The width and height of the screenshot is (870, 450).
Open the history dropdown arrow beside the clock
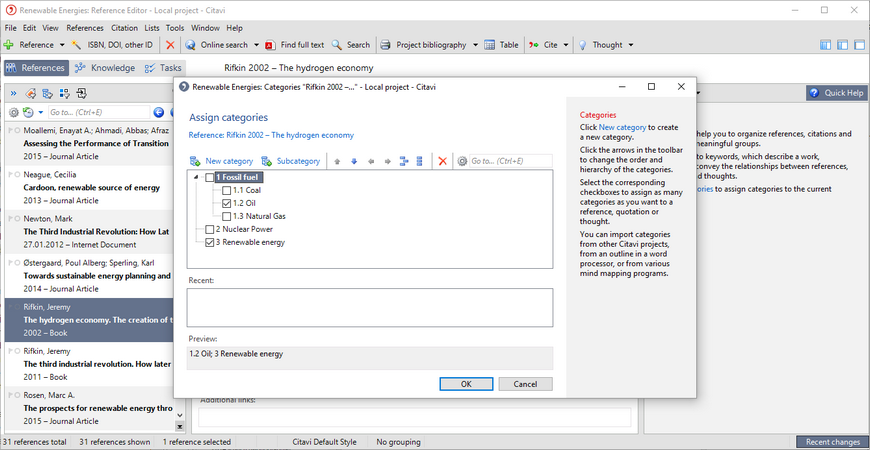tap(41, 113)
